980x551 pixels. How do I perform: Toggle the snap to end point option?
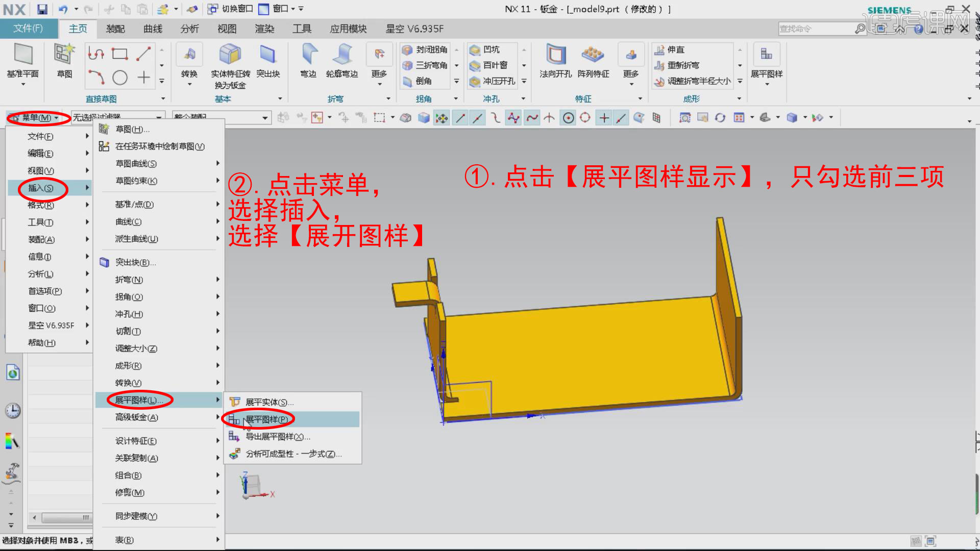coord(460,118)
